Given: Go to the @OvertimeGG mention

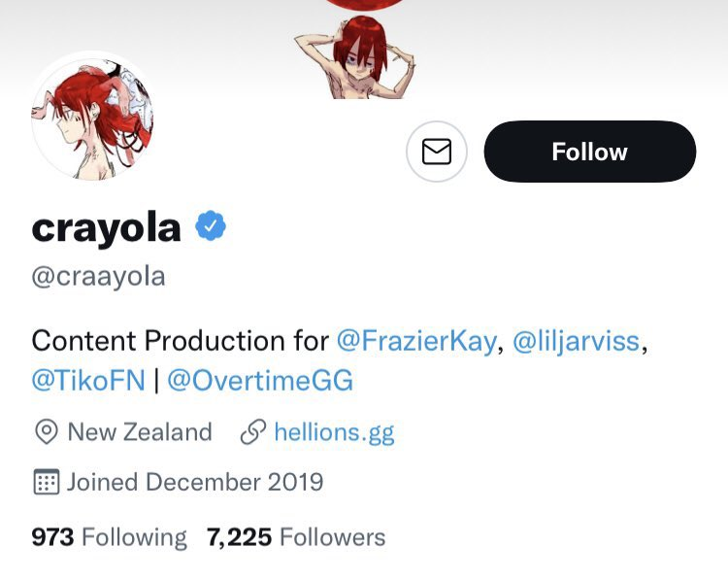Looking at the screenshot, I should pyautogui.click(x=260, y=381).
